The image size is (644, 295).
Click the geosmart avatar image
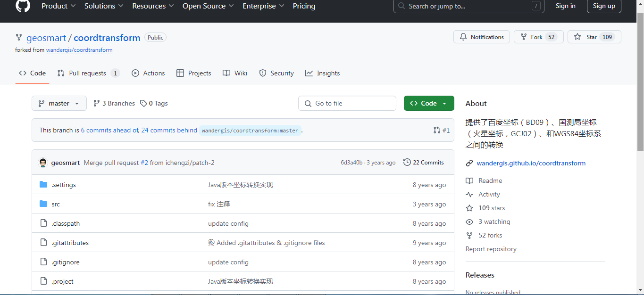pos(43,163)
